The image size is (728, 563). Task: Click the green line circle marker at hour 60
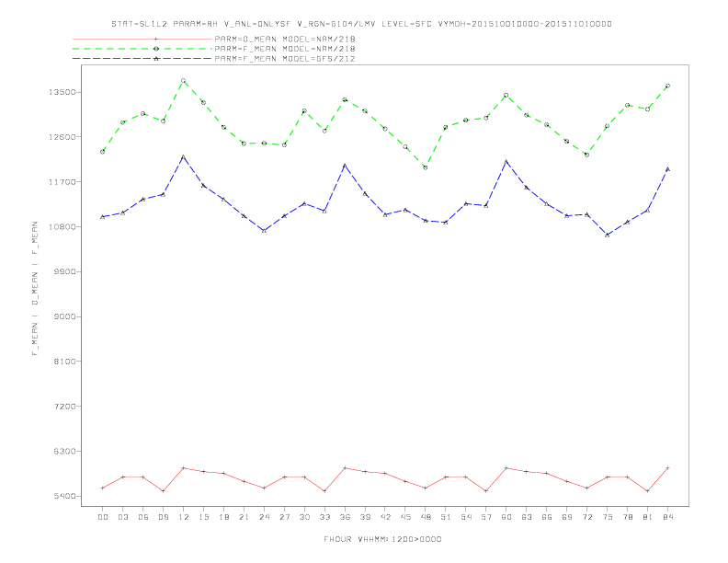506,96
